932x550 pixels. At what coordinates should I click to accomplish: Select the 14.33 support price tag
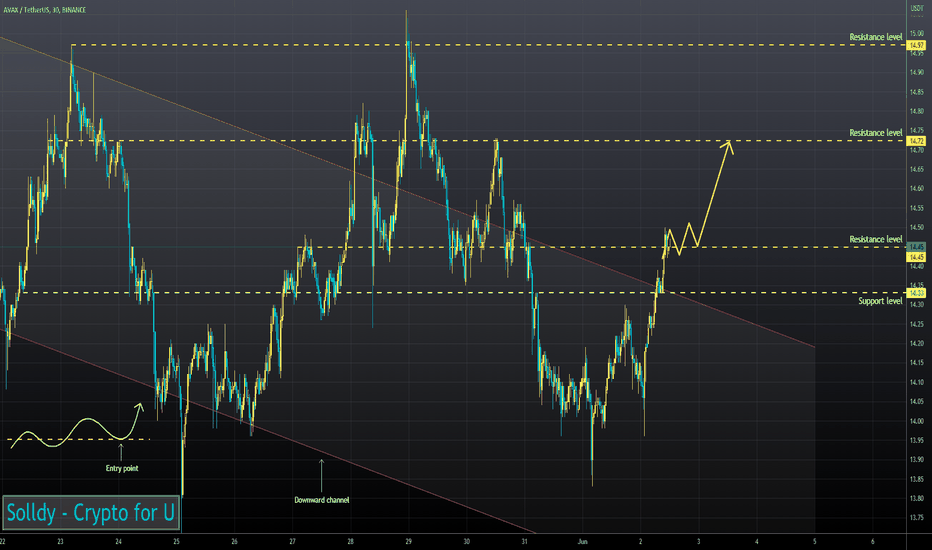pos(916,293)
